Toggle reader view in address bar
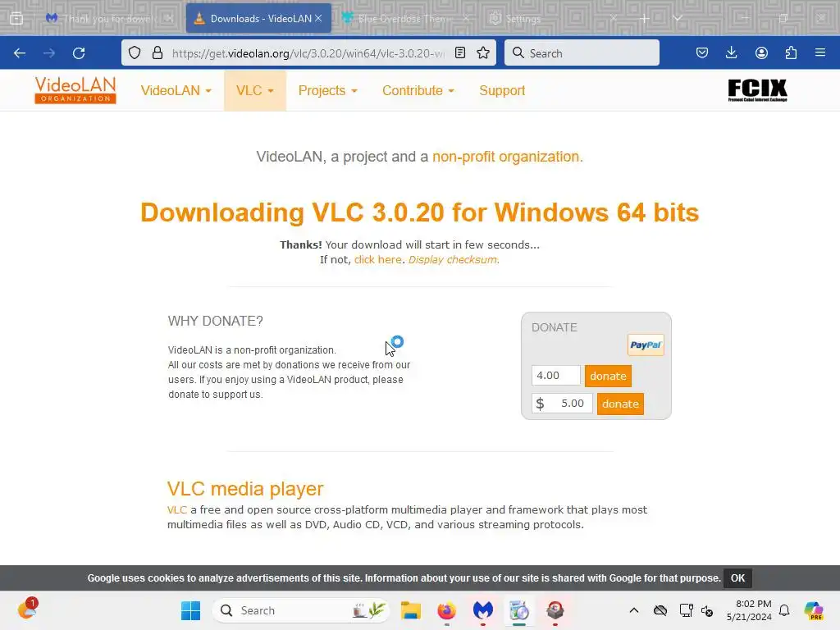Screen dimensions: 840x630 click(x=460, y=52)
